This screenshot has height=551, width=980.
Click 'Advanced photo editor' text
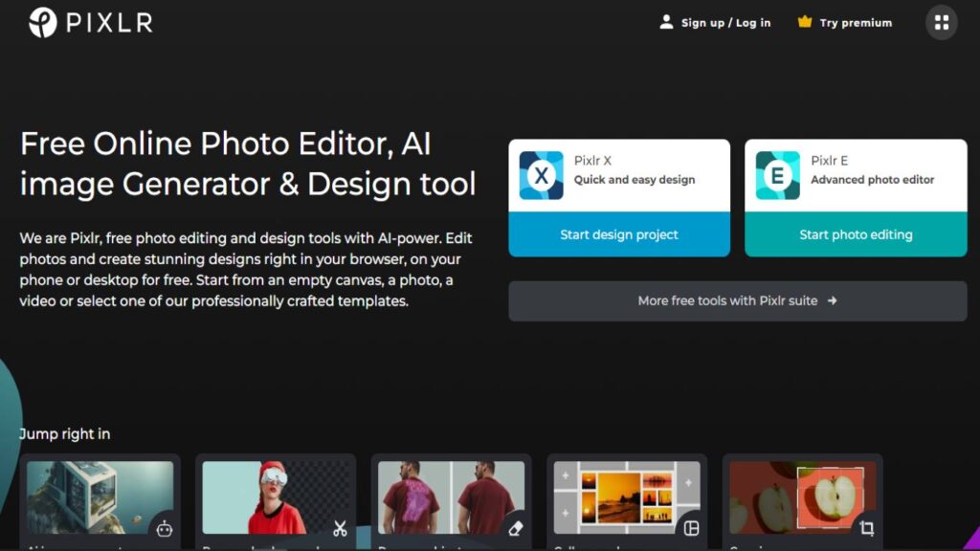(x=873, y=180)
